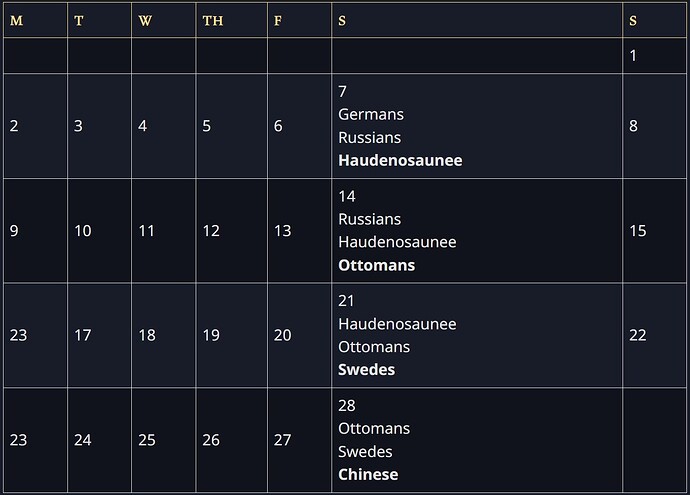This screenshot has width=690, height=495.
Task: Select the date 13 cell
Action: click(x=283, y=231)
